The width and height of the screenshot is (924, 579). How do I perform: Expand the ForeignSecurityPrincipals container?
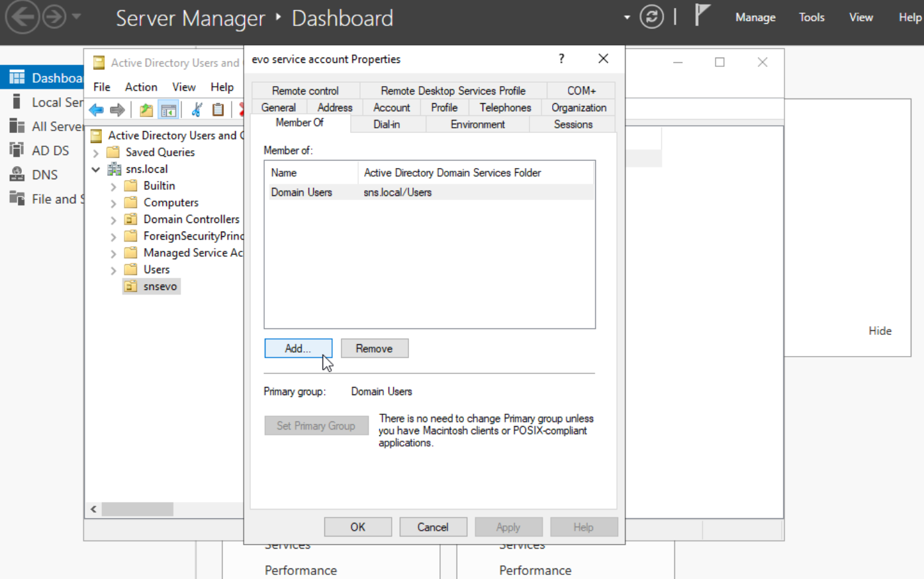coord(113,237)
